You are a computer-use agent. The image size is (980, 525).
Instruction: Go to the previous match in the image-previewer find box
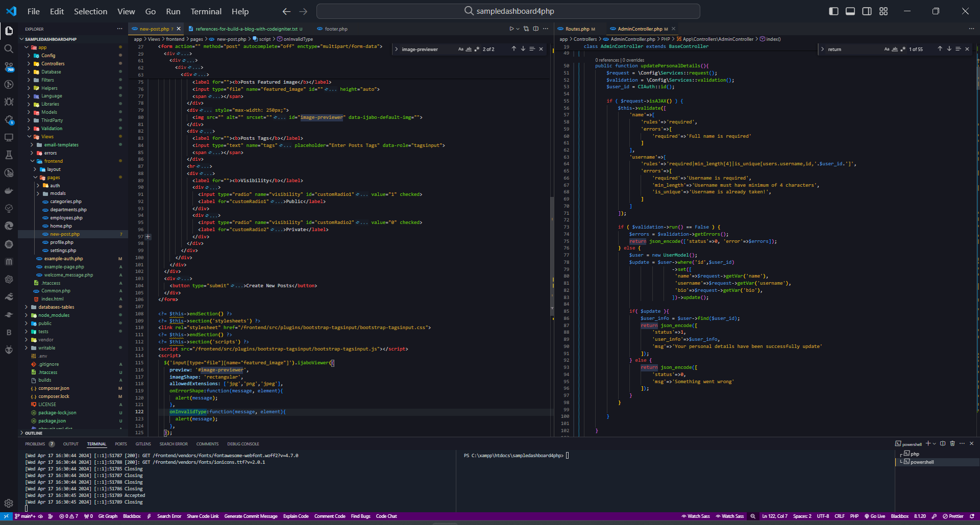click(513, 49)
